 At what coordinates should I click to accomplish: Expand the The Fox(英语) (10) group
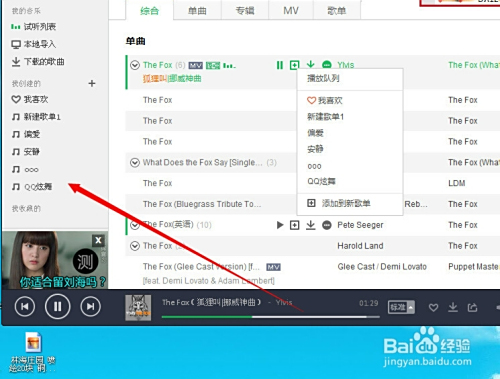[135, 225]
